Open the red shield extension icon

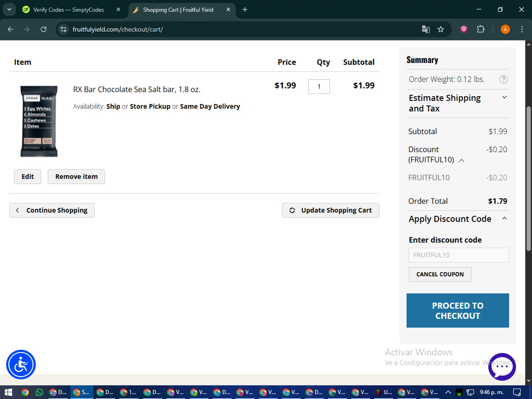pyautogui.click(x=464, y=29)
